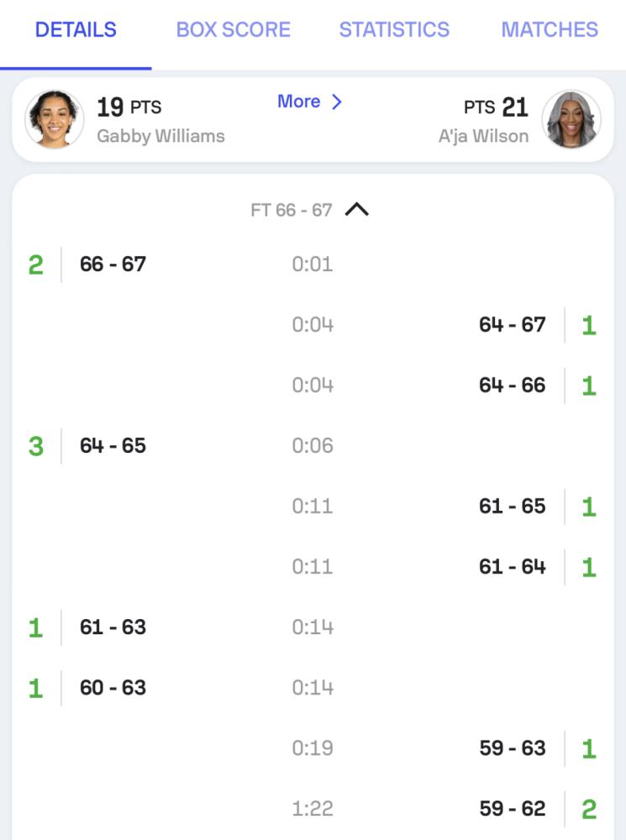Open A'ja Wilson player photo

coord(571,119)
